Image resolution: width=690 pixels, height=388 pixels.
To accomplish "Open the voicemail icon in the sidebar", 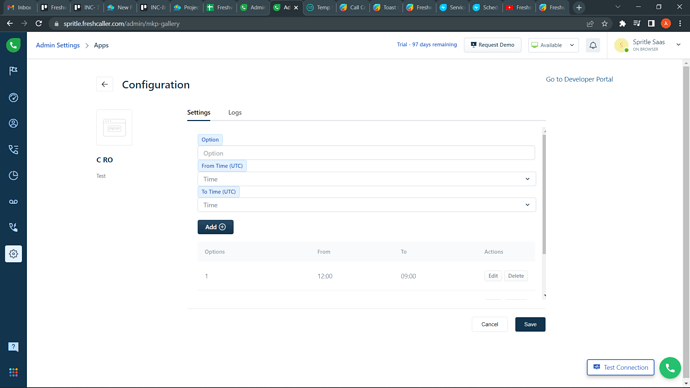I will point(13,201).
